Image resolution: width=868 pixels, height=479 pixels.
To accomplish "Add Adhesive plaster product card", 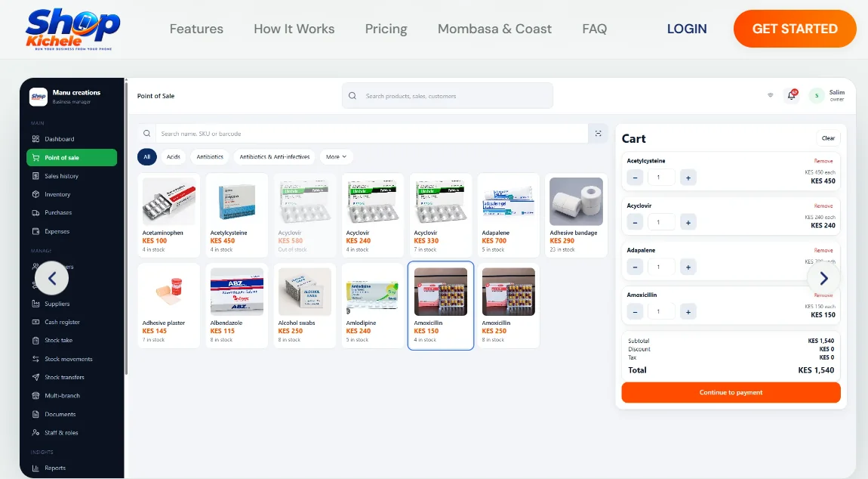I will click(169, 305).
